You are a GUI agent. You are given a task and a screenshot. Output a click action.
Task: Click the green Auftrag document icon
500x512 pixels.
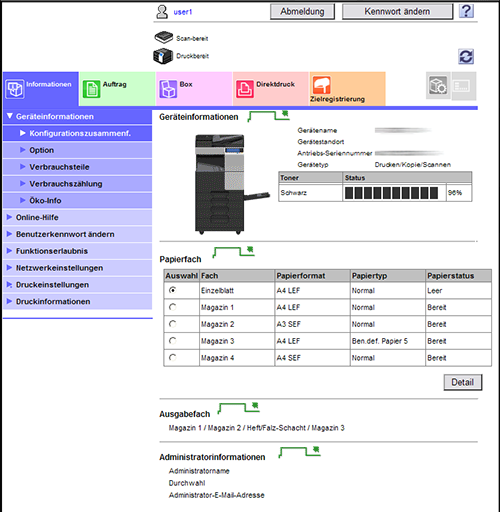pos(91,89)
